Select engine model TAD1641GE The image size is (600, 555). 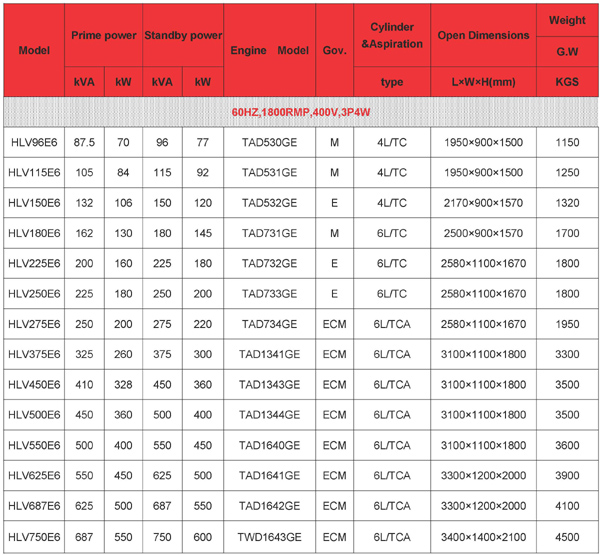pyautogui.click(x=269, y=475)
